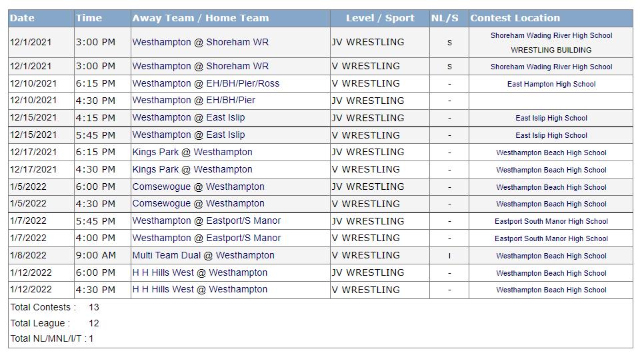The height and width of the screenshot is (357, 644).
Task: Click the Level / Sport column header
Action: coord(380,18)
